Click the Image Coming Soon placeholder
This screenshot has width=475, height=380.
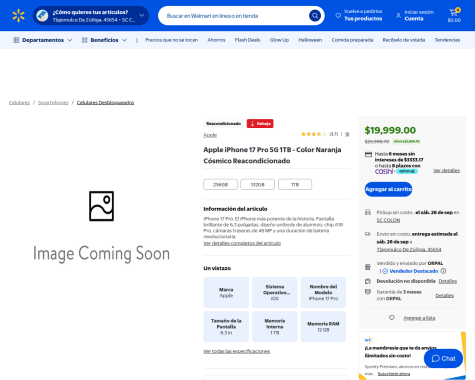click(101, 227)
